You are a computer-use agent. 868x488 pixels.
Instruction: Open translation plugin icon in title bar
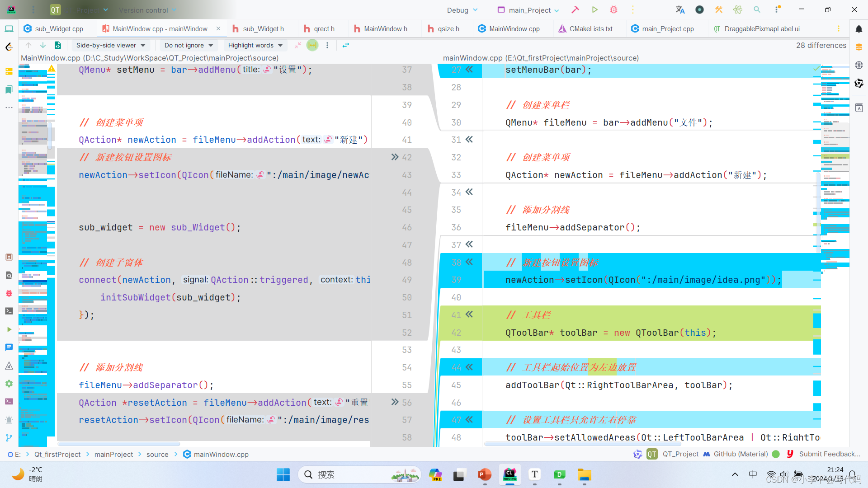click(x=680, y=10)
